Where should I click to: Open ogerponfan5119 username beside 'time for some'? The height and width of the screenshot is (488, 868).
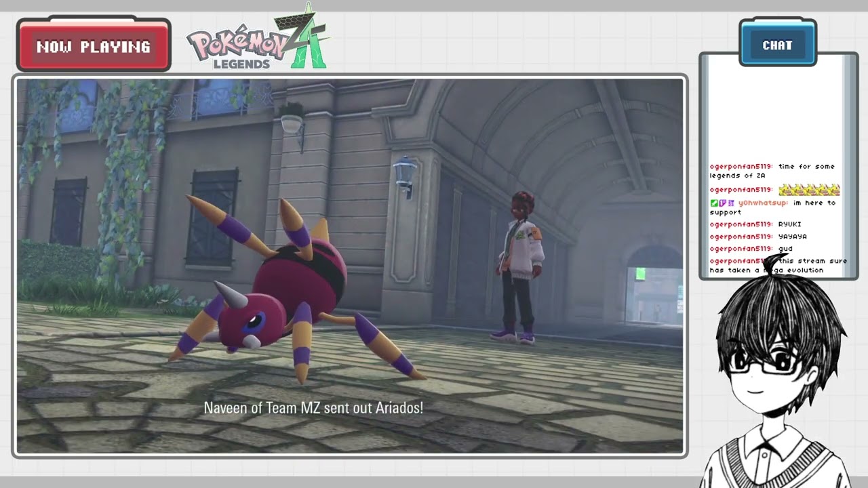click(741, 167)
